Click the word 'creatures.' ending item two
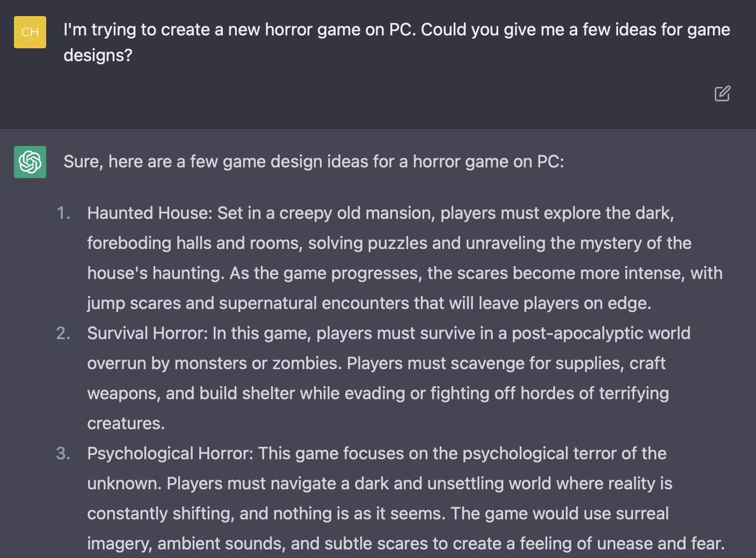The width and height of the screenshot is (756, 558). 126,423
